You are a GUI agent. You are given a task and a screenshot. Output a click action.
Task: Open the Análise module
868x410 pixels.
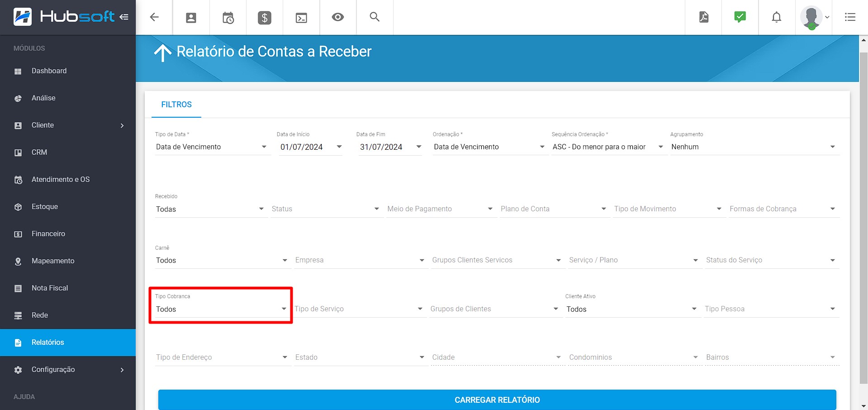(x=68, y=98)
